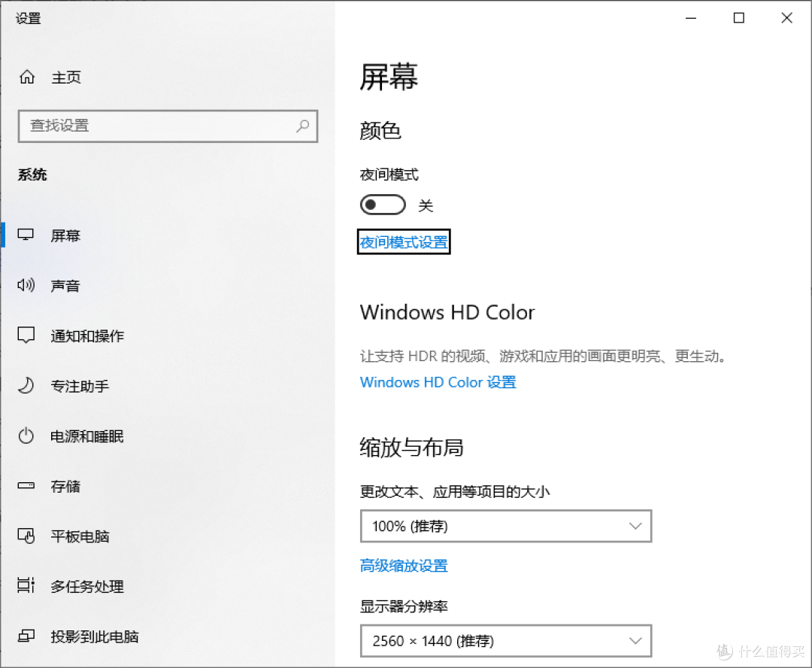812x668 pixels.
Task: Open 声音 via the speaker icon
Action: [x=26, y=285]
